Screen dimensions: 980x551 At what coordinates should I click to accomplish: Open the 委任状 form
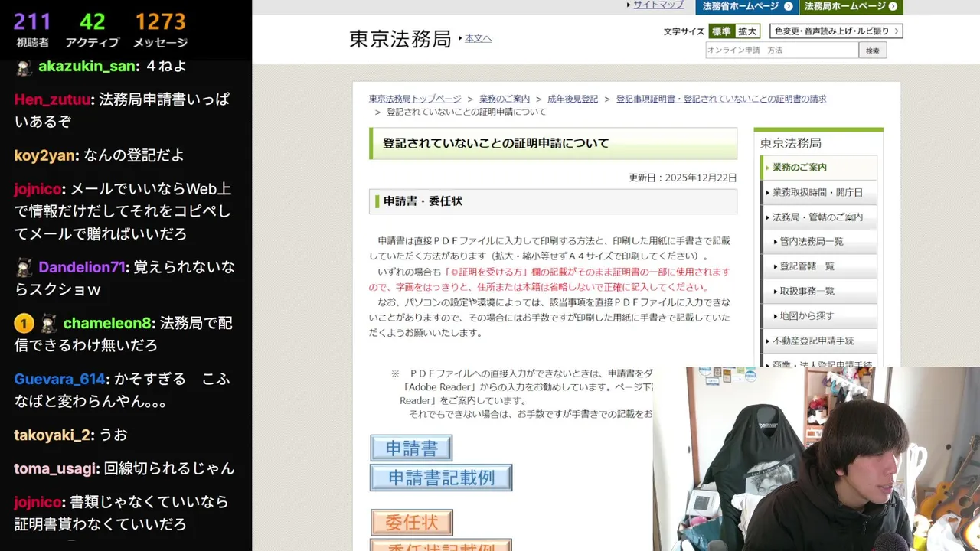[x=412, y=523]
